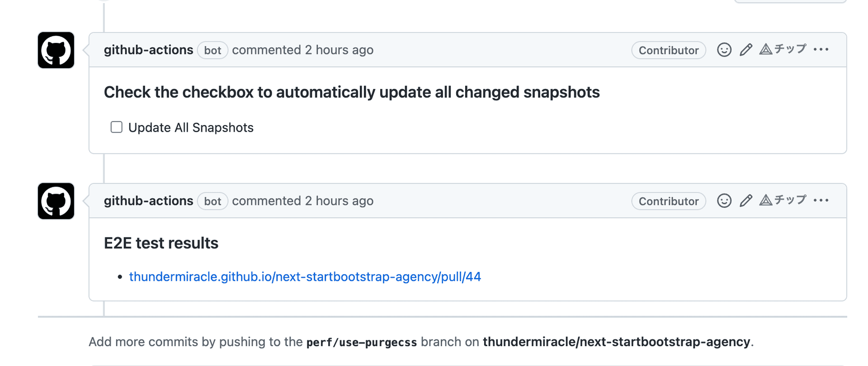The height and width of the screenshot is (366, 868).
Task: Click github-actions username on E2E results comment
Action: [x=148, y=201]
